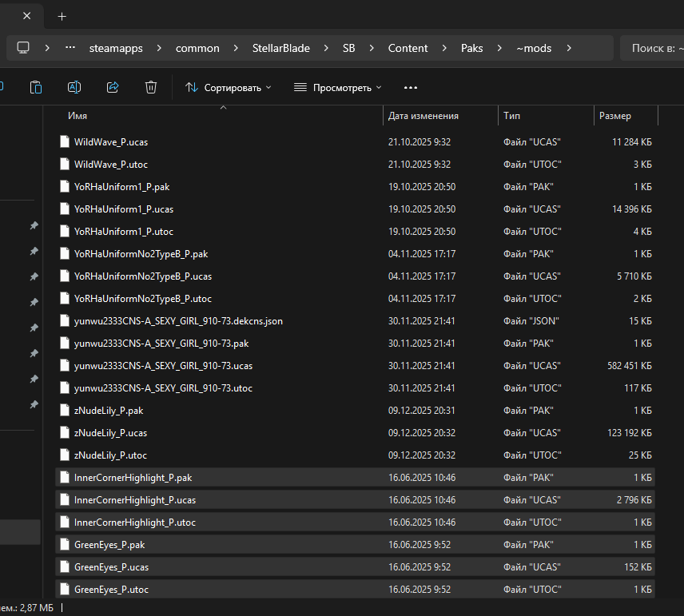684x616 pixels.
Task: Click the Share icon in toolbar
Action: tap(113, 87)
